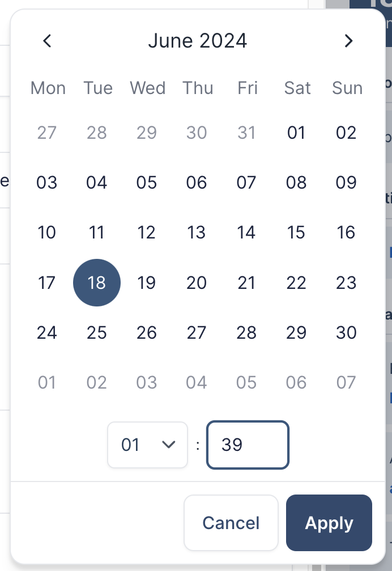Select the currently highlighted date 18
The width and height of the screenshot is (392, 571).
tap(97, 282)
